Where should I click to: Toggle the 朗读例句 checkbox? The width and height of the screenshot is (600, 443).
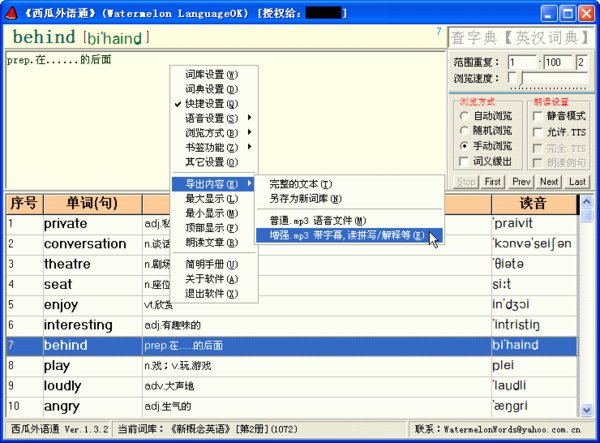click(x=538, y=163)
